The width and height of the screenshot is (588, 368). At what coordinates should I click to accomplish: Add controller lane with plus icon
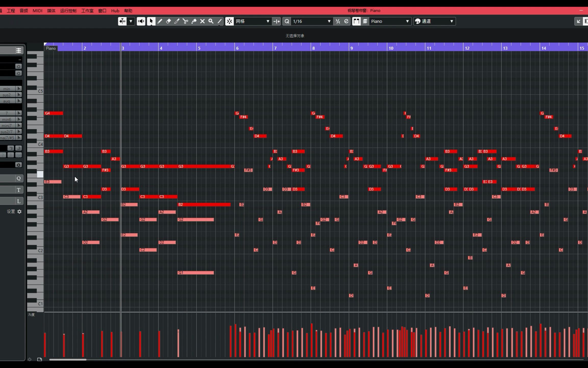30,360
